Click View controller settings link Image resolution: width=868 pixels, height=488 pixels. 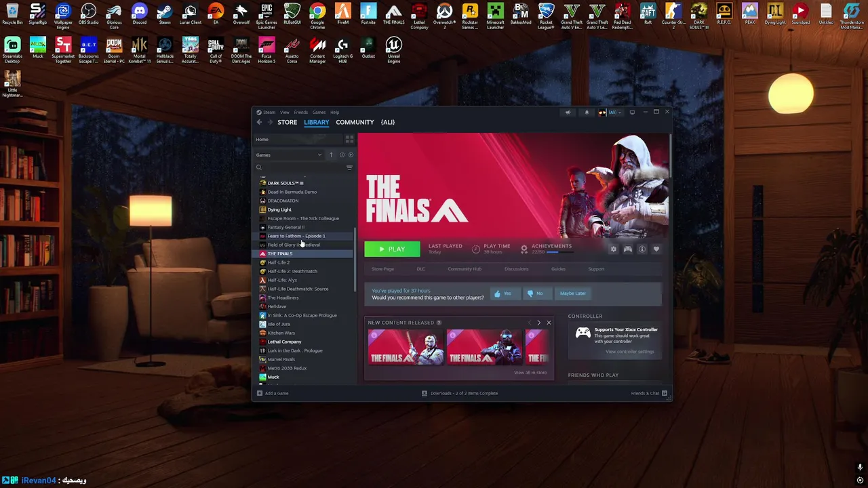click(x=629, y=352)
